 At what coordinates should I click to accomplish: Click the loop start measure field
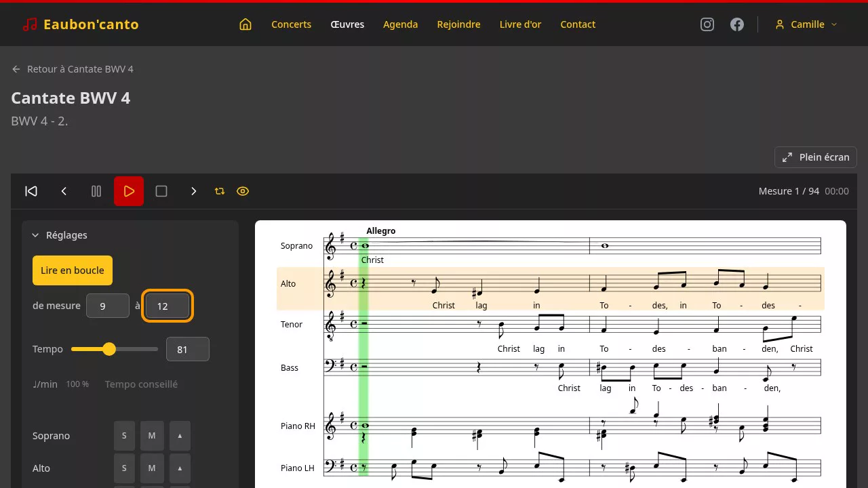point(108,306)
